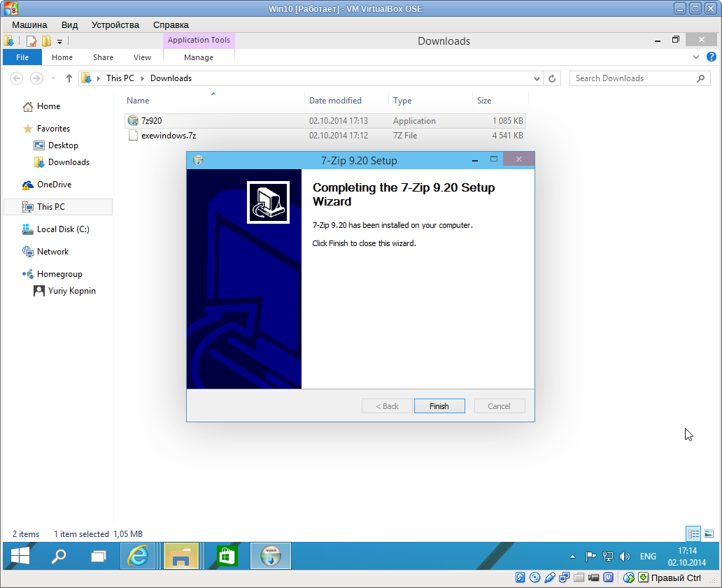Screen dimensions: 722x588
Task: Open Task View on the taskbar
Action: pos(98,556)
